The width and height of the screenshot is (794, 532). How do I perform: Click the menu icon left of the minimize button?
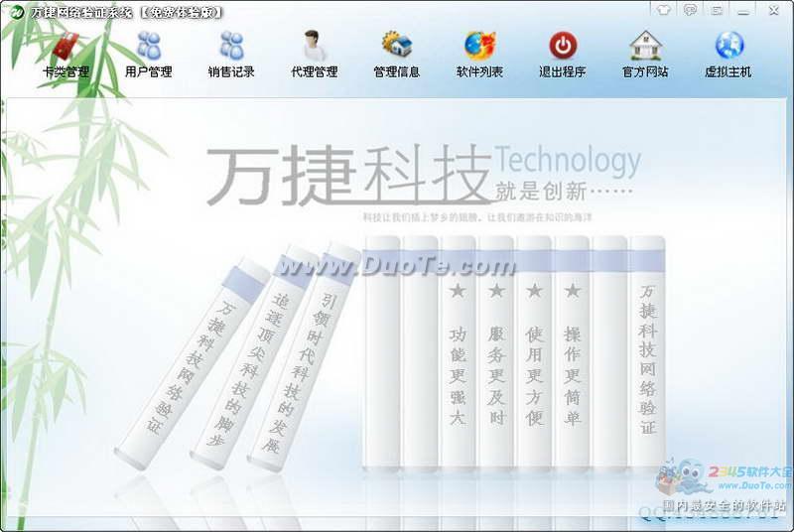(x=717, y=10)
